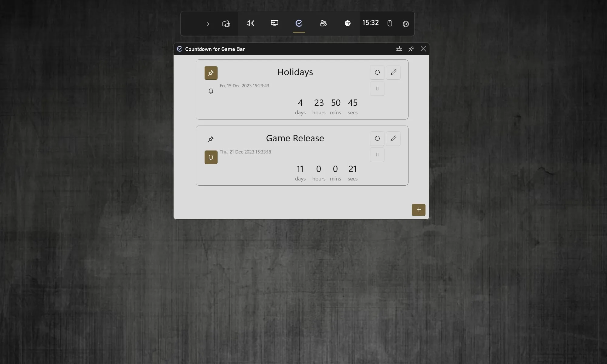The width and height of the screenshot is (607, 364).
Task: Unpin the Holidays countdown
Action: (211, 73)
